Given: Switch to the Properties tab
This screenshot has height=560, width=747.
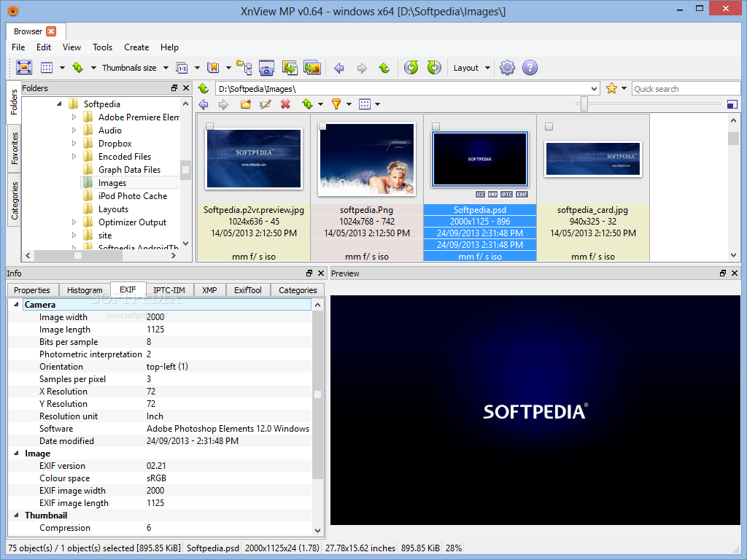Looking at the screenshot, I should tap(32, 290).
